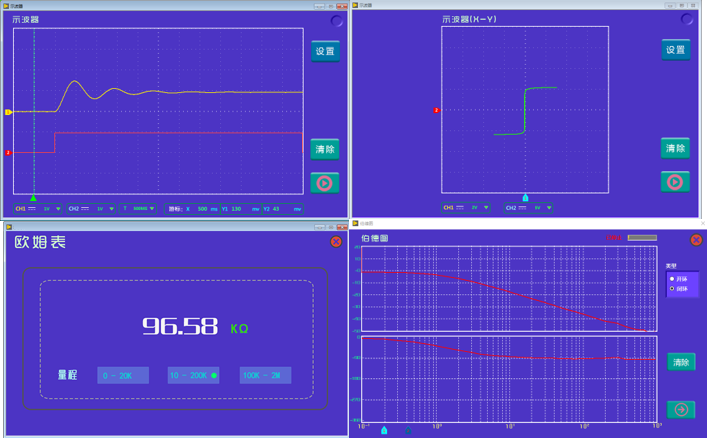Click the arrow run button in Bode plot
Viewport: 708px width, 438px height.
681,409
